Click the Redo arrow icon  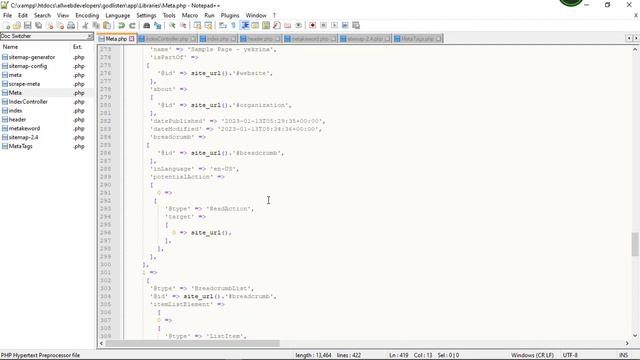click(132, 25)
